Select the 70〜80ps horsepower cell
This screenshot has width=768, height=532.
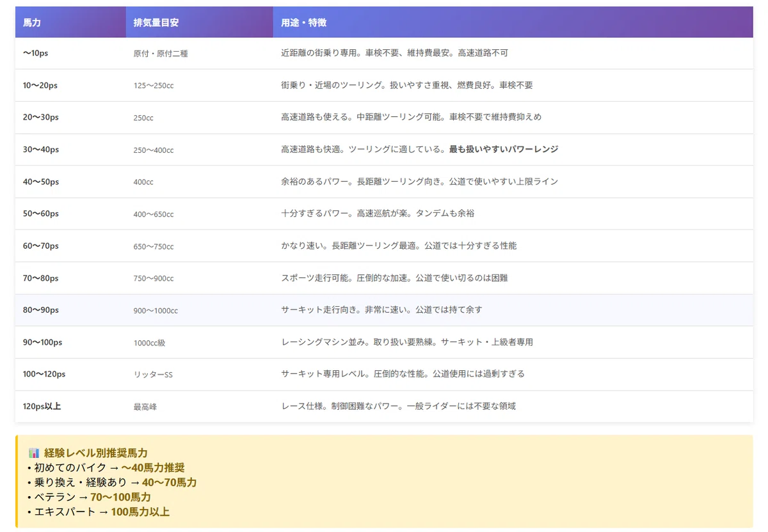(x=70, y=278)
